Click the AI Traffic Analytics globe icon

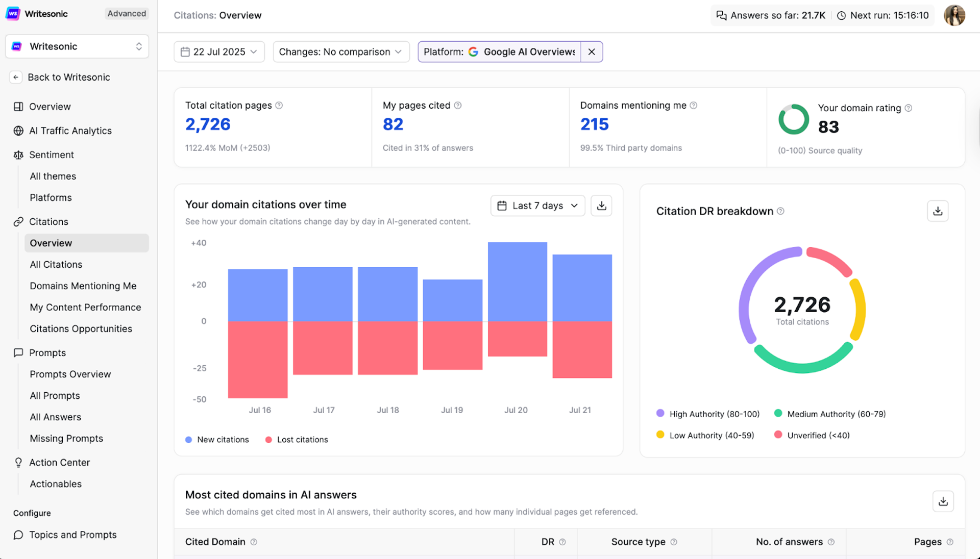pyautogui.click(x=18, y=131)
